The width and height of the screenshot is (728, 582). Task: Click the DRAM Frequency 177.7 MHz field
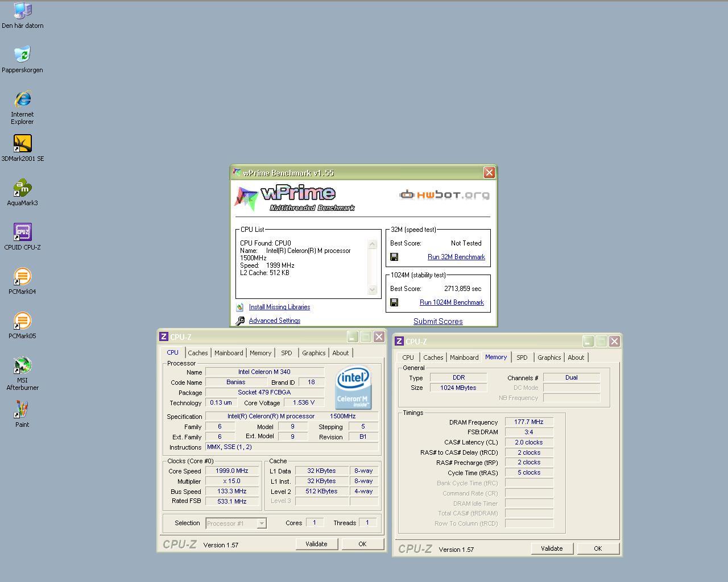529,422
